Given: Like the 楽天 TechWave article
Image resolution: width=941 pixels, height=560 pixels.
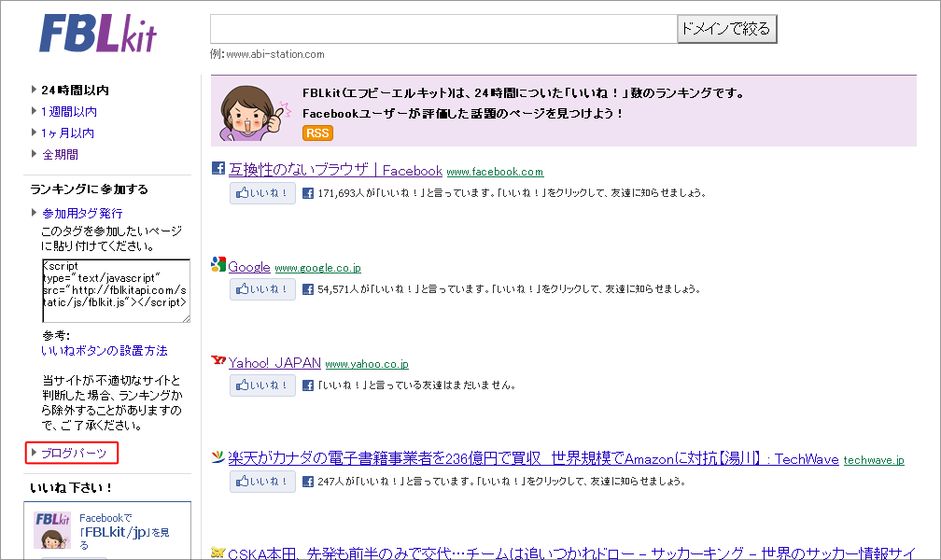Looking at the screenshot, I should pyautogui.click(x=262, y=482).
